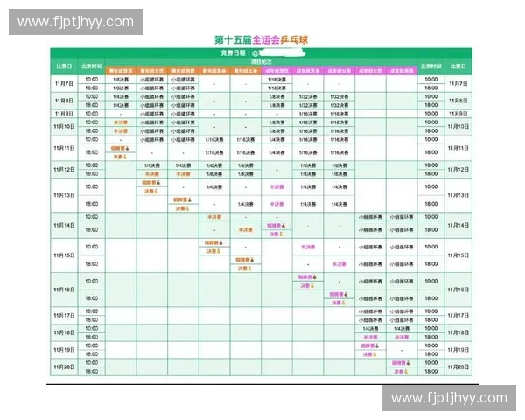Viewport: 525px width, 420px height.
Task: Click 青年组男团 小组循环赛 at Nov 9 10:00
Action: pos(183,114)
